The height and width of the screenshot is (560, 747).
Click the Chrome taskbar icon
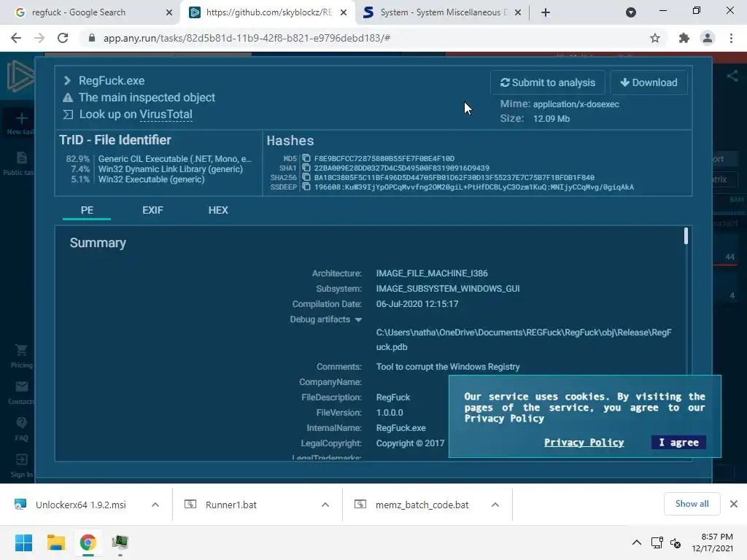pos(88,542)
